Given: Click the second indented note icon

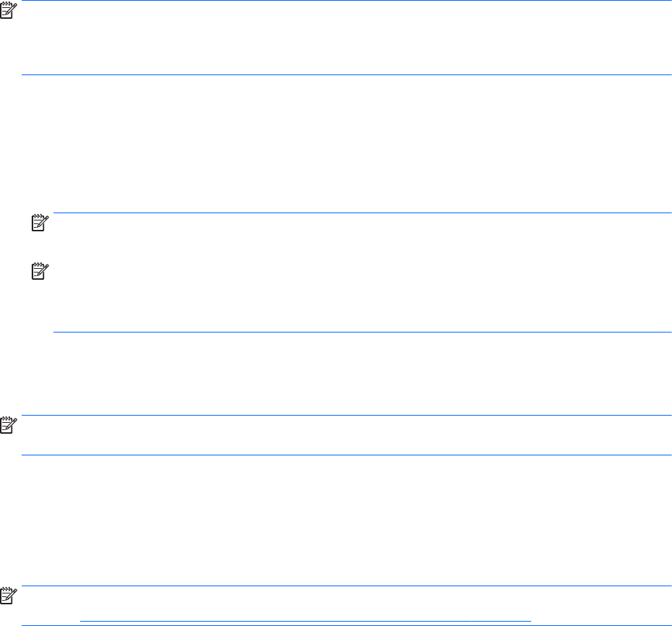Looking at the screenshot, I should 38,273.
